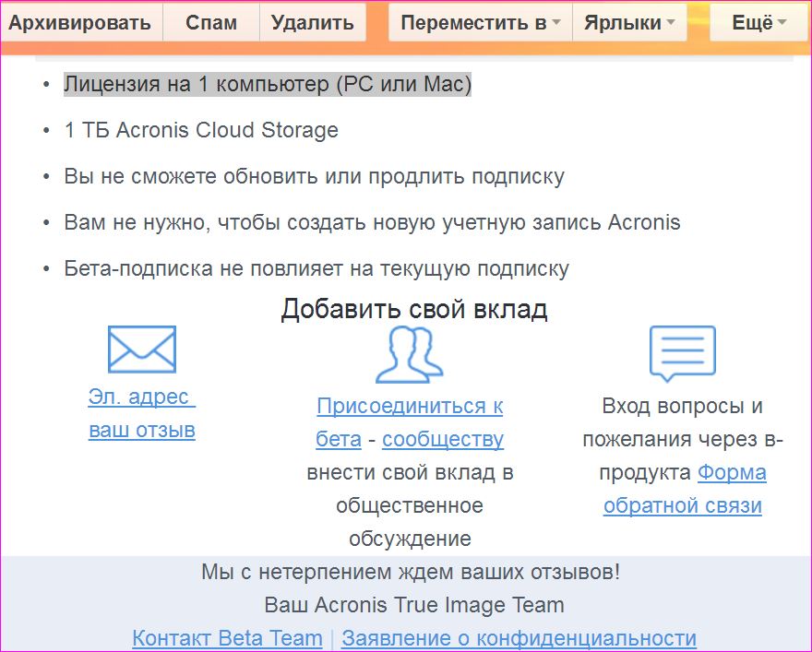The height and width of the screenshot is (652, 812).
Task: Click the сообществу link
Action: point(442,440)
